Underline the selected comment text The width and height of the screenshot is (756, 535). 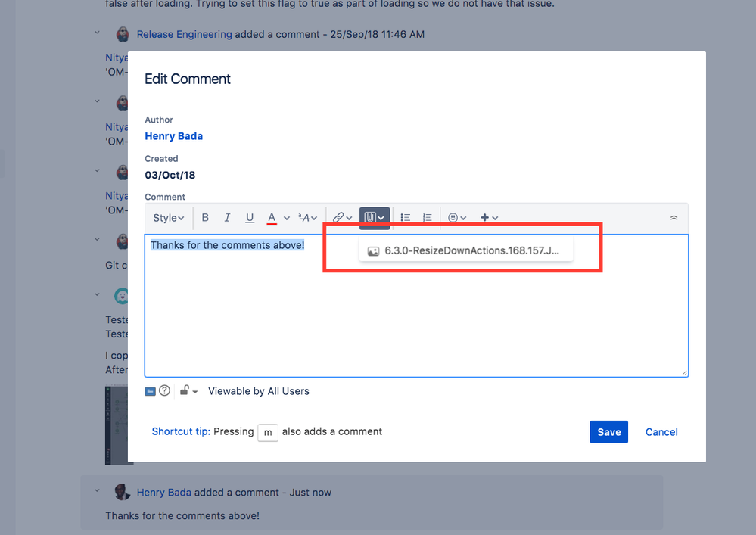tap(249, 218)
